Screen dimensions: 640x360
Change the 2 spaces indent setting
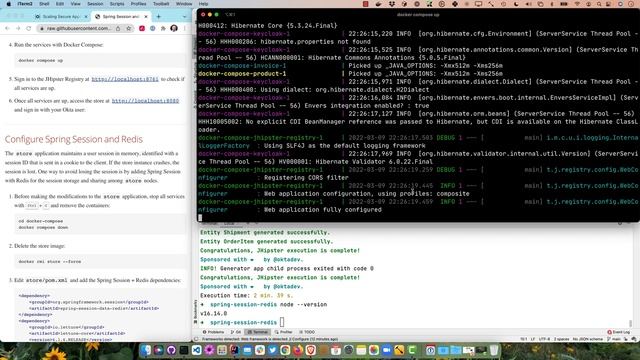click(562, 339)
